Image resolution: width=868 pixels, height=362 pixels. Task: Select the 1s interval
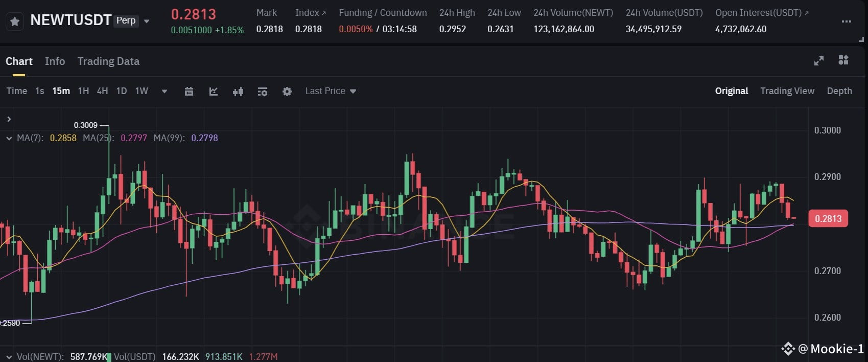[x=40, y=91]
